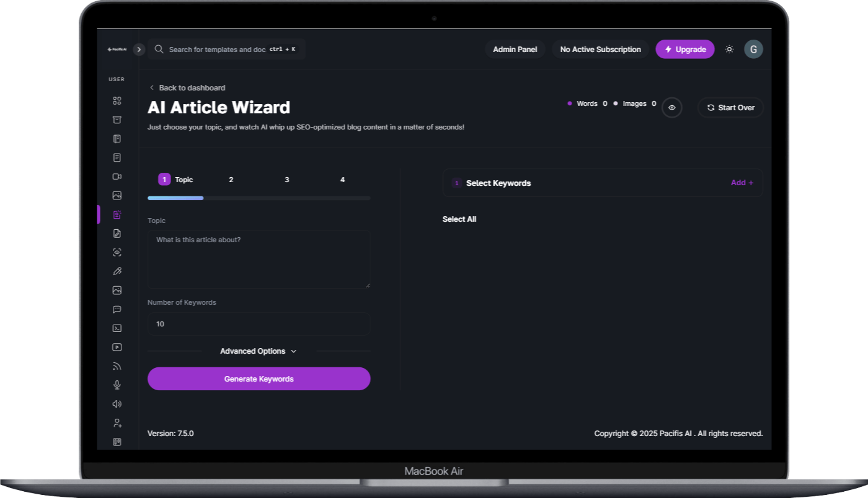Screen dimensions: 868x498
Task: Click the image icon below the pen icon
Action: 117,290
